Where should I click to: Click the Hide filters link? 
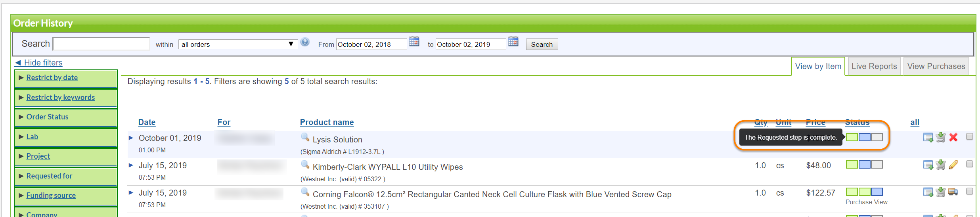pyautogui.click(x=43, y=63)
